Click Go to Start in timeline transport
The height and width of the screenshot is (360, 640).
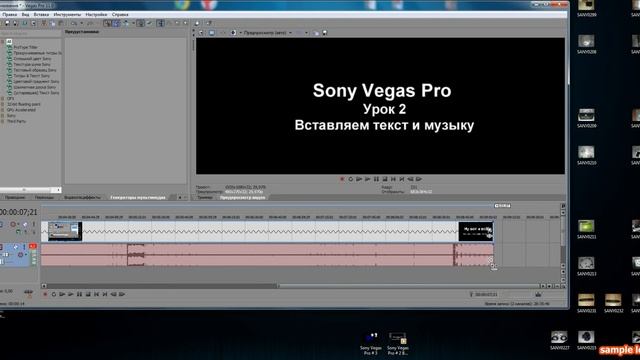[96, 294]
